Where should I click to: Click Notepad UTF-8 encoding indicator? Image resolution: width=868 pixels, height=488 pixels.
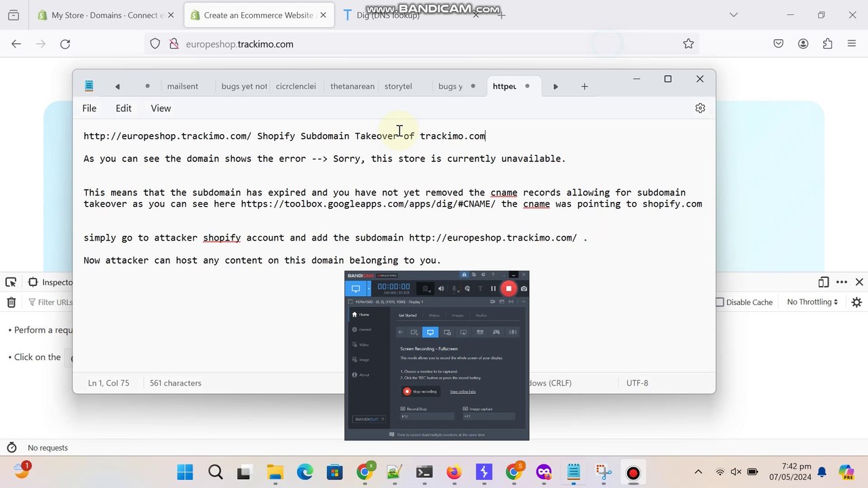[x=637, y=383]
